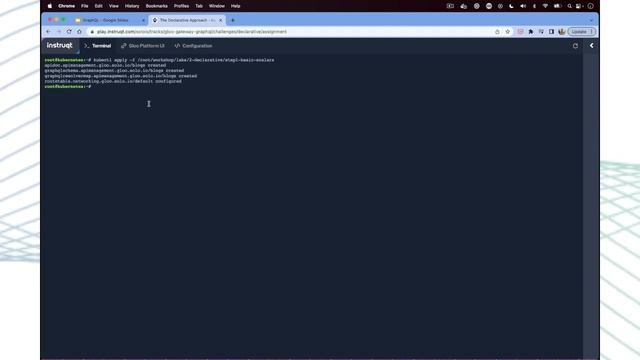
Task: Open the Configuration tab
Action: (193, 46)
